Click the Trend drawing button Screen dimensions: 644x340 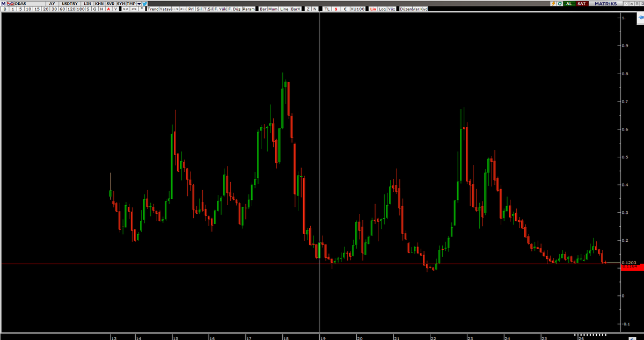153,9
